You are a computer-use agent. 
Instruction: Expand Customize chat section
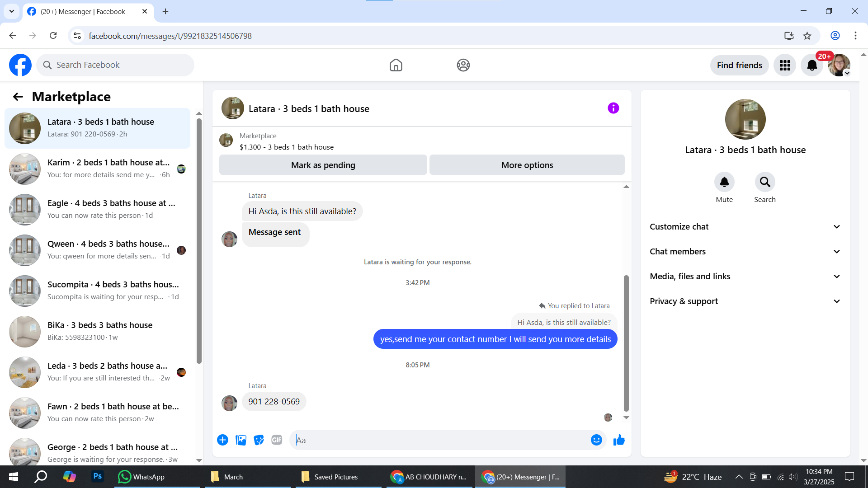(x=745, y=227)
